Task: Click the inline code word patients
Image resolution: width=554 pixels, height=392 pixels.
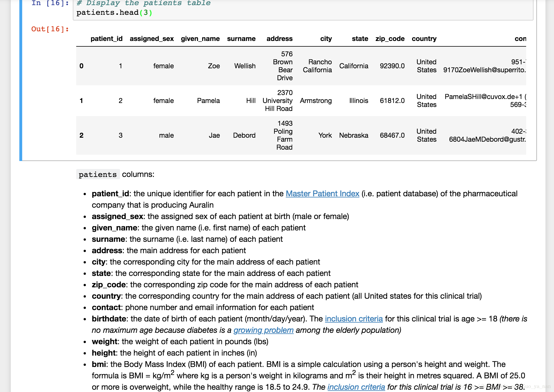Action: [x=98, y=175]
